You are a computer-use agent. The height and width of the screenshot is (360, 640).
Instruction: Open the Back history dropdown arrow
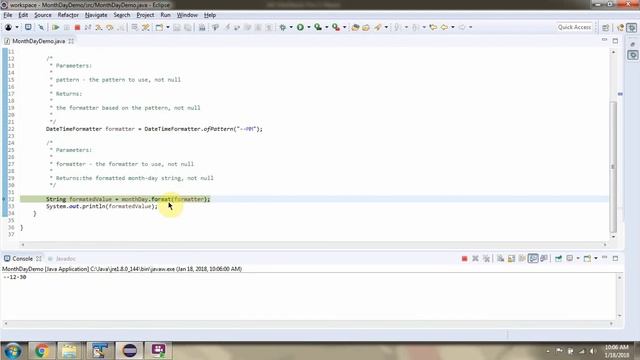pyautogui.click(x=453, y=27)
